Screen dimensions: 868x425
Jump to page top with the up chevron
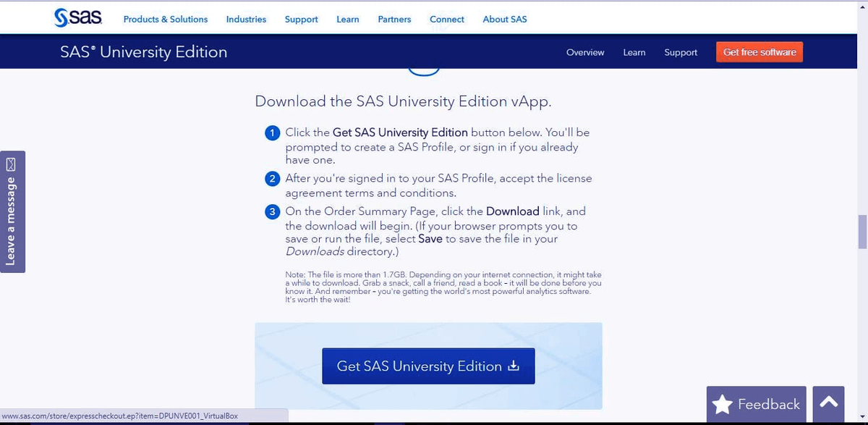click(x=828, y=402)
